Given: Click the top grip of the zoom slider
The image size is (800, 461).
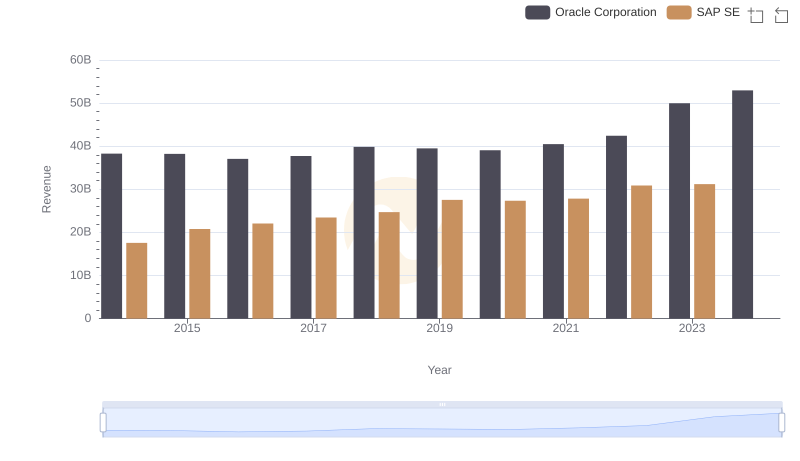Looking at the screenshot, I should pos(442,404).
